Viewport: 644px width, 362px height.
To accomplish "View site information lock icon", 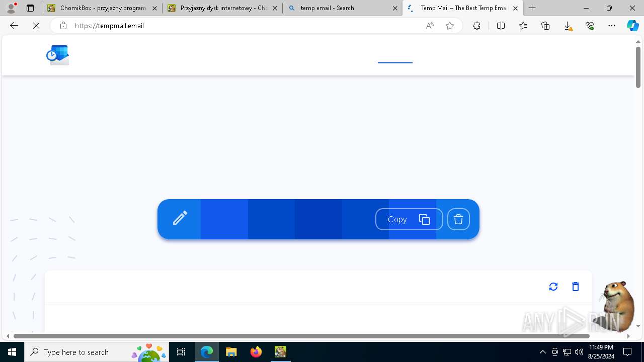I will tap(63, 26).
